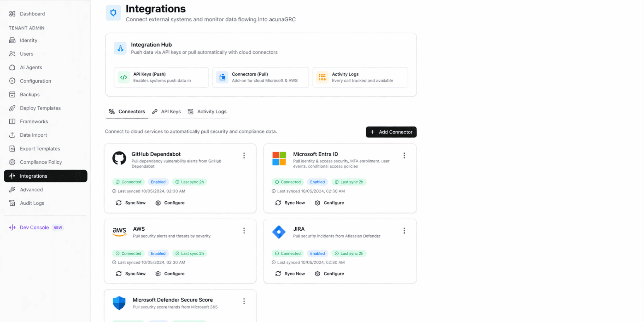Image resolution: width=644 pixels, height=322 pixels.
Task: Configure the Microsoft Entra ID connector
Action: pyautogui.click(x=329, y=203)
